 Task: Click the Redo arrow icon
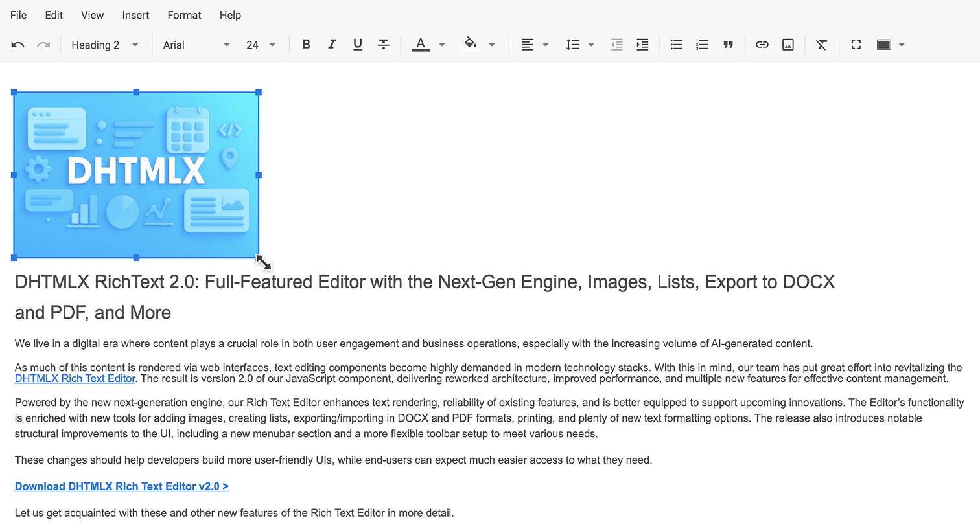coord(43,45)
